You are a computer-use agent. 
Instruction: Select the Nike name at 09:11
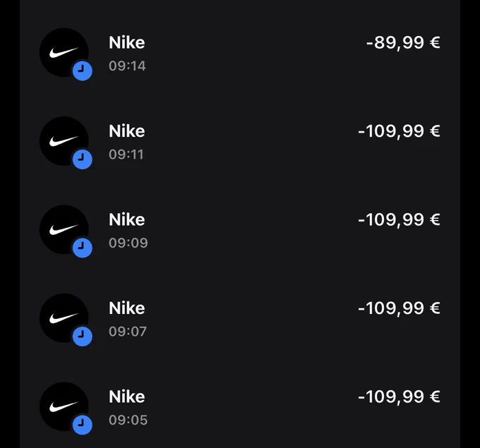[x=127, y=131]
